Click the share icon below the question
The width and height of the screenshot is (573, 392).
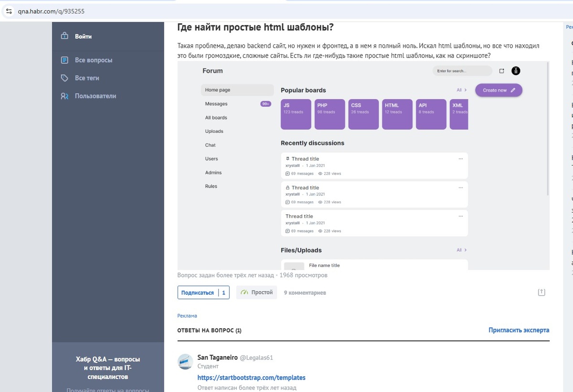point(541,292)
